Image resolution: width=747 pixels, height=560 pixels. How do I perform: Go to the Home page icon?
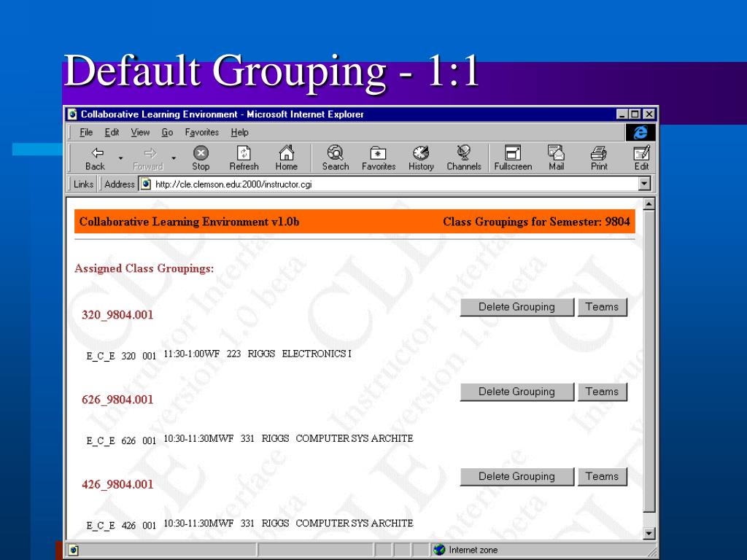click(x=286, y=158)
